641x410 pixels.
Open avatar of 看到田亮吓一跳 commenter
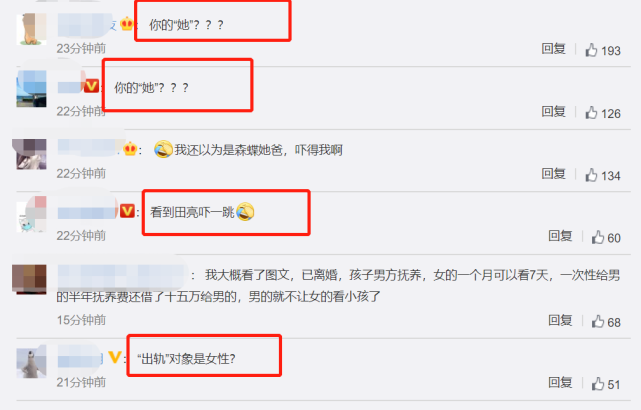pyautogui.click(x=31, y=215)
